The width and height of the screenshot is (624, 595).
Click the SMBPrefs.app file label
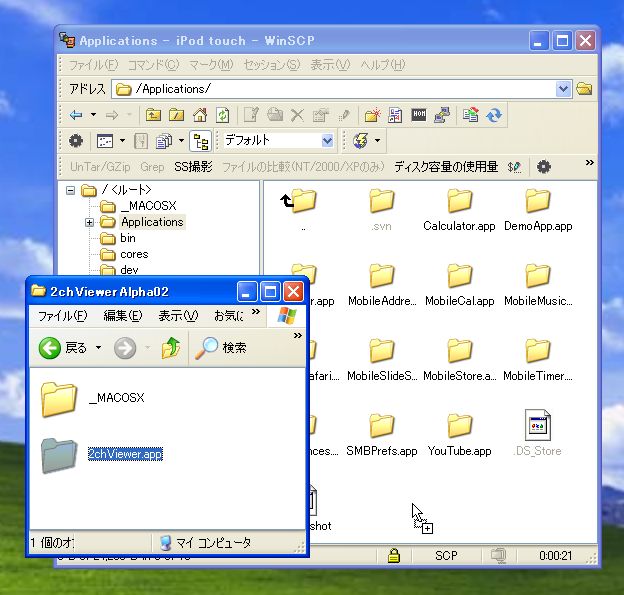pyautogui.click(x=382, y=451)
